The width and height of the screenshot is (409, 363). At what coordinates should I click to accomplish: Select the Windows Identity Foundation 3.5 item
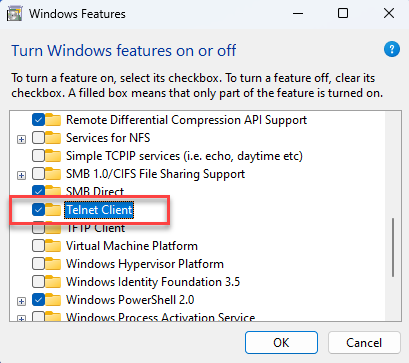153,282
